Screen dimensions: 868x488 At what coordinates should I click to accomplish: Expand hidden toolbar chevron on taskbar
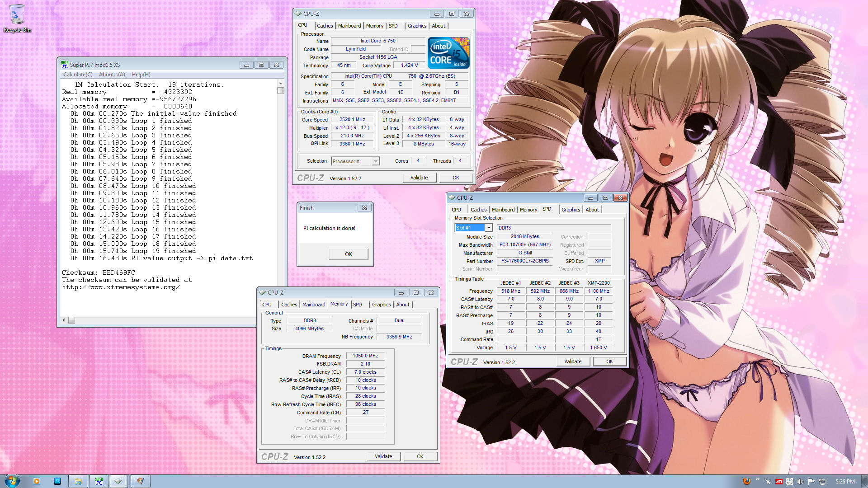click(757, 479)
